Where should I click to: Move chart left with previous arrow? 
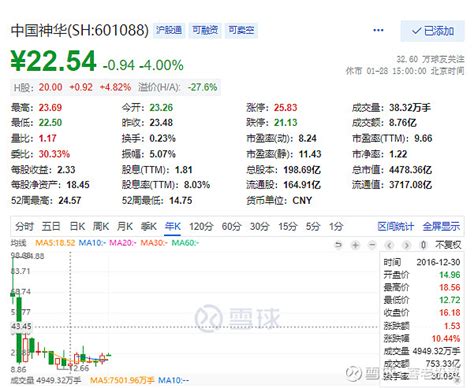point(389,245)
